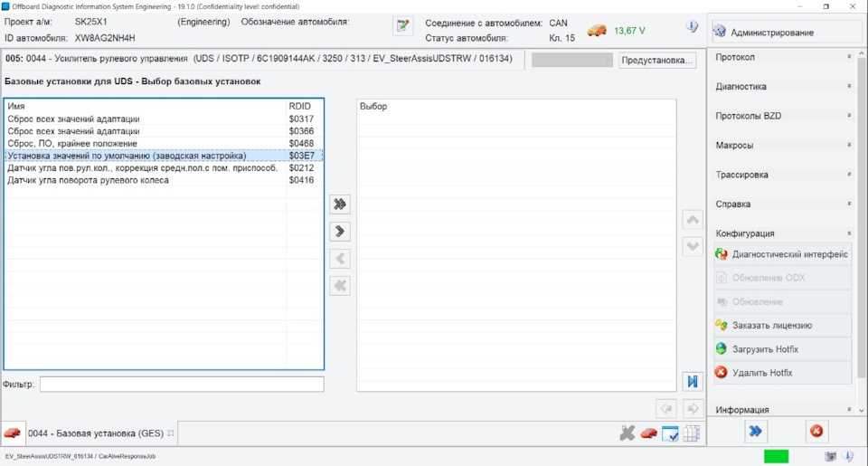
Task: Open the info icon beside the voltage reading
Action: 692,26
